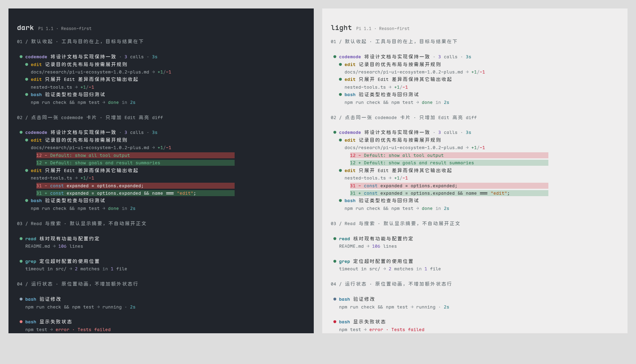Click gray running dot beside bash 验证修改, light panel

tap(335, 299)
